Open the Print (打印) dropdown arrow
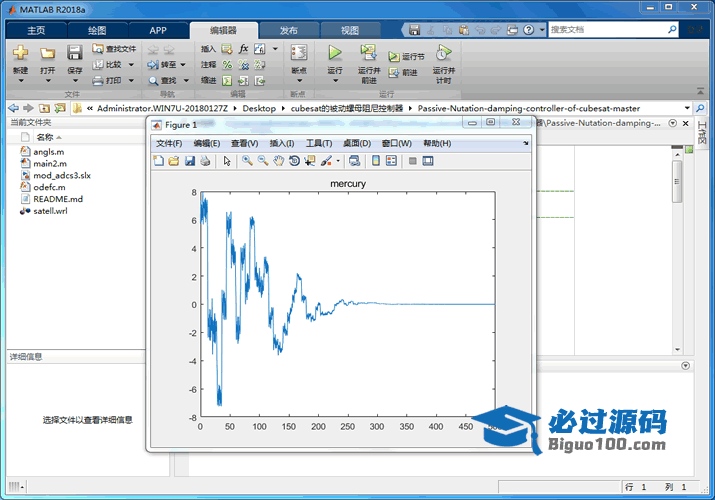The width and height of the screenshot is (715, 500). click(129, 80)
